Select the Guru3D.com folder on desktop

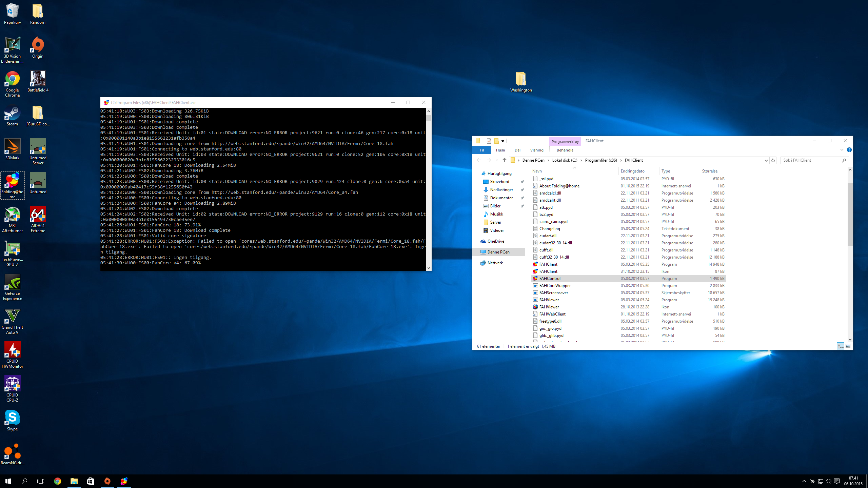[x=38, y=115]
